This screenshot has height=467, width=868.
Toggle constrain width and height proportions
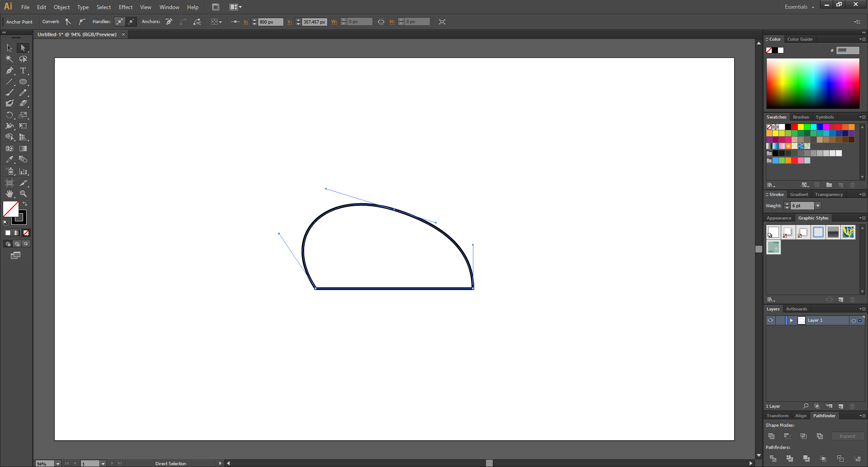pos(381,22)
